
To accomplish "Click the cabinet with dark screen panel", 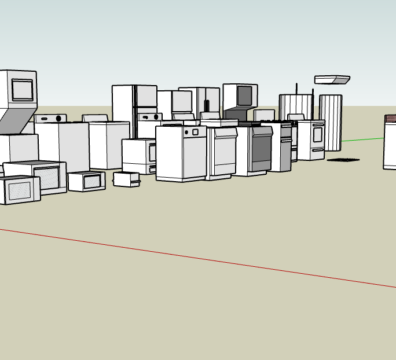I will pos(240,102).
